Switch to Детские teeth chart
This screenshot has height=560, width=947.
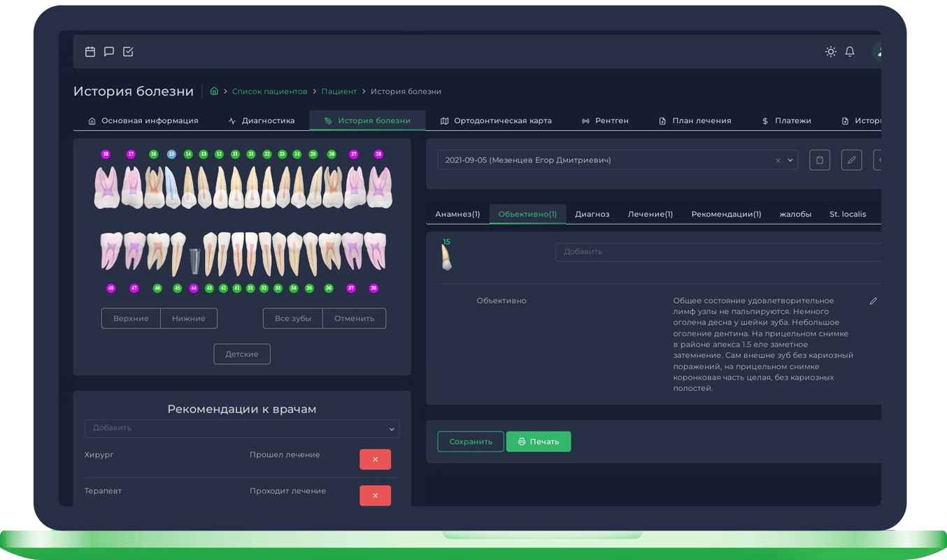[x=242, y=354]
